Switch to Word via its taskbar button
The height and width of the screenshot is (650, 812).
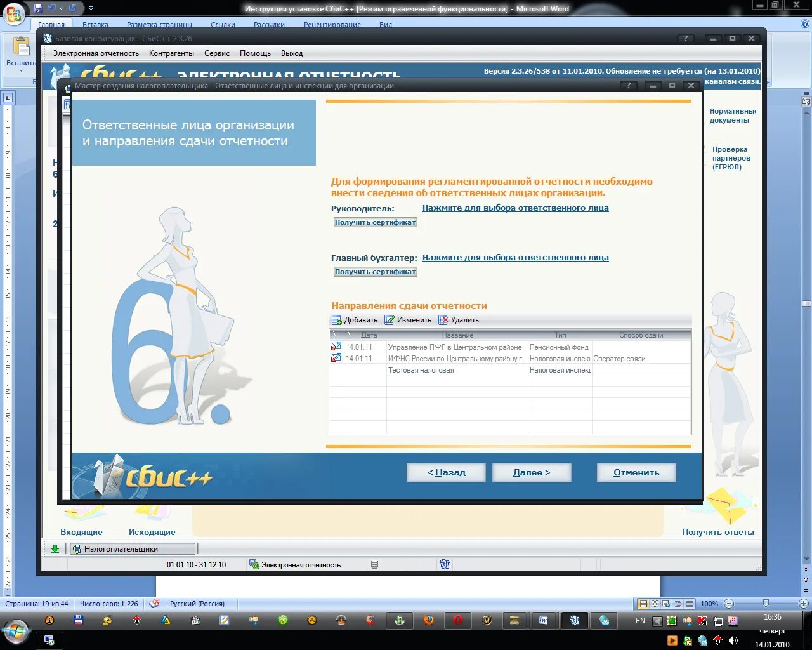(x=544, y=620)
